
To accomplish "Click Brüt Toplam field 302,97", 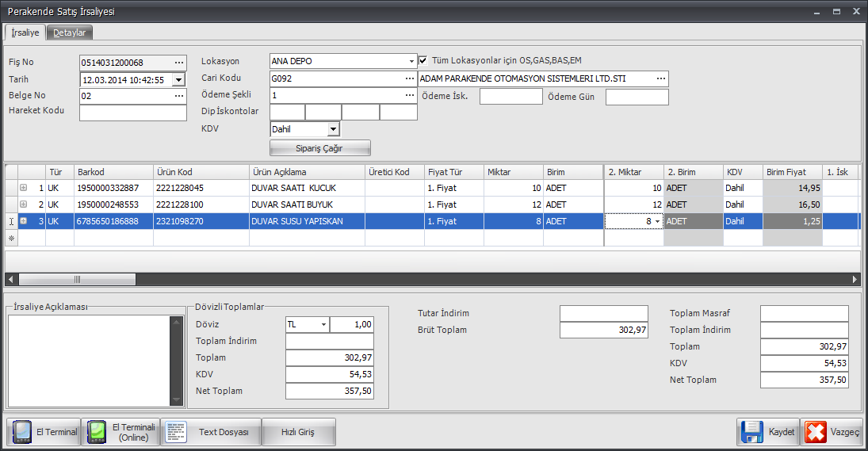I will point(603,330).
